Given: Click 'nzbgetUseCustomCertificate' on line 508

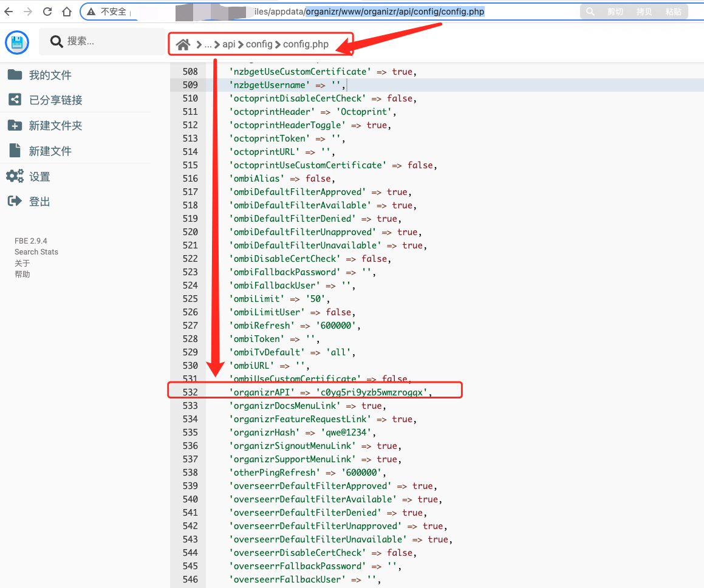Looking at the screenshot, I should pyautogui.click(x=300, y=72).
